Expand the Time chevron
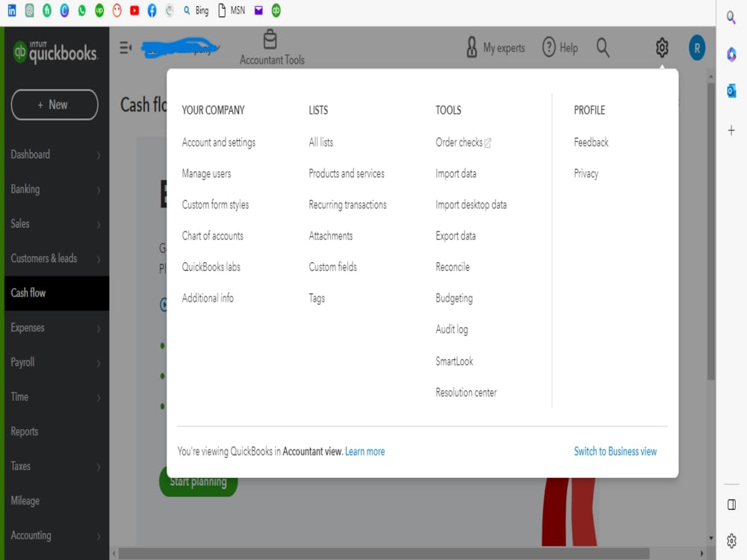747x560 pixels. [99, 398]
